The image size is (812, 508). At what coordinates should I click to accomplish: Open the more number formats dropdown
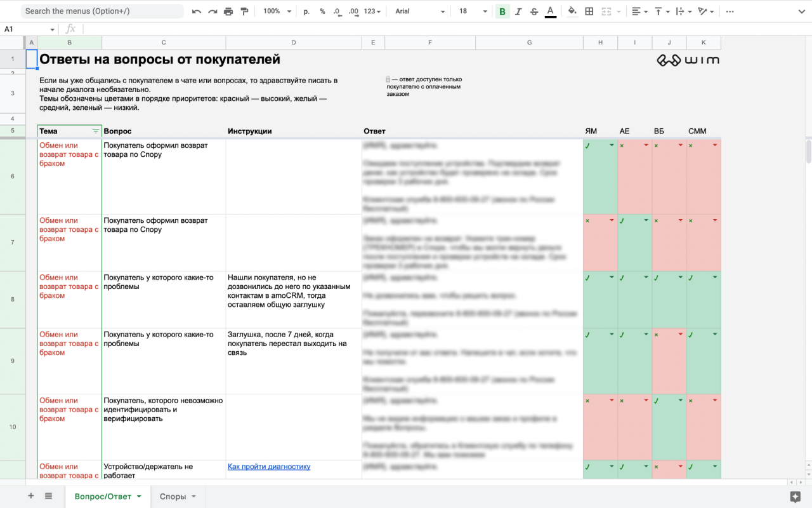pyautogui.click(x=372, y=11)
